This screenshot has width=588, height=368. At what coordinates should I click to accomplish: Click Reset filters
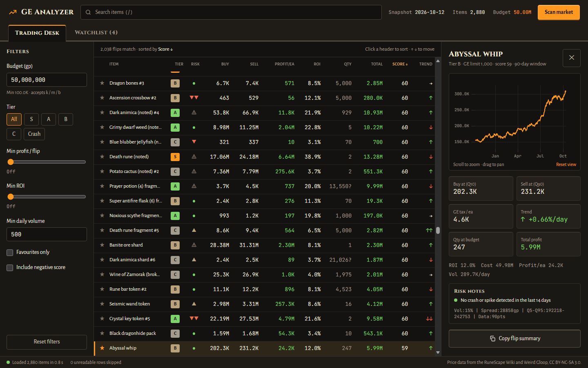click(x=47, y=342)
